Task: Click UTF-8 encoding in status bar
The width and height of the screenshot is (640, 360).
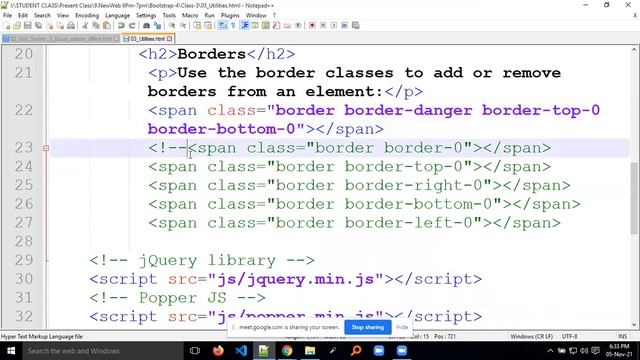Action: (569, 336)
